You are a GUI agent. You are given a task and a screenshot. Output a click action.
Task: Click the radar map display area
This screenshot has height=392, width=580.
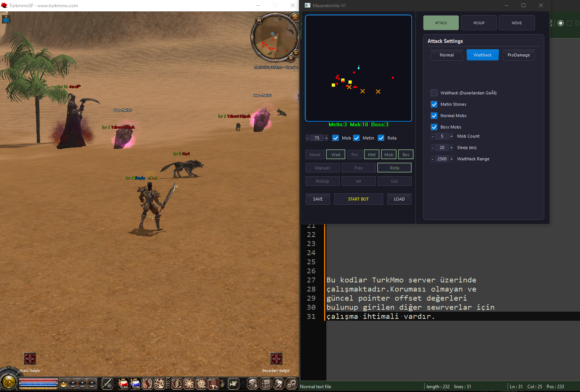(358, 68)
